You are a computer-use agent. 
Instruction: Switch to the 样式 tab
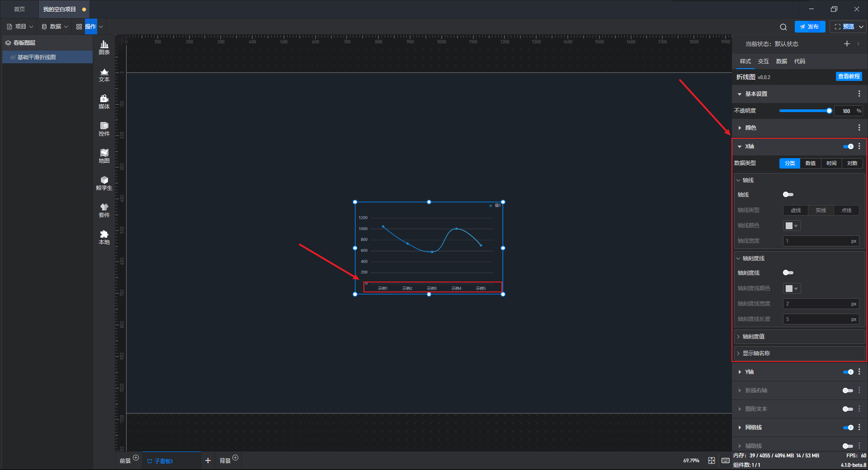[x=745, y=61]
